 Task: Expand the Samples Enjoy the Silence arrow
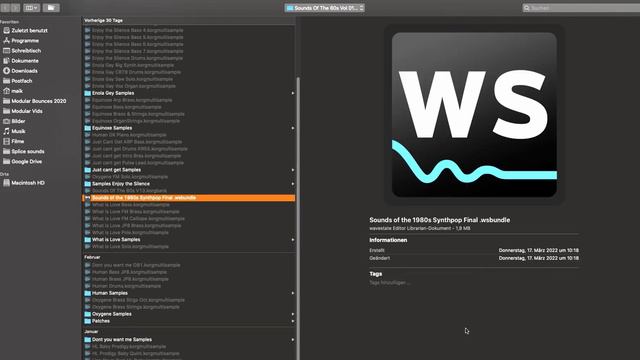point(293,184)
